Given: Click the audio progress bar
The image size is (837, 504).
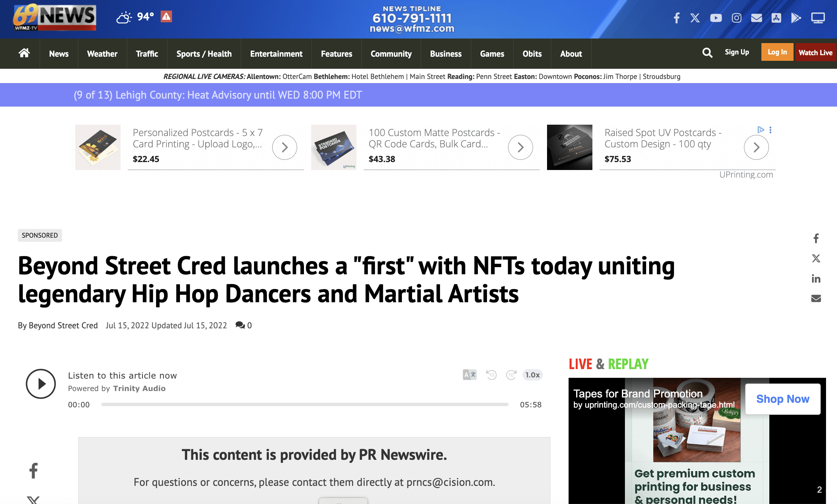Looking at the screenshot, I should [x=304, y=405].
